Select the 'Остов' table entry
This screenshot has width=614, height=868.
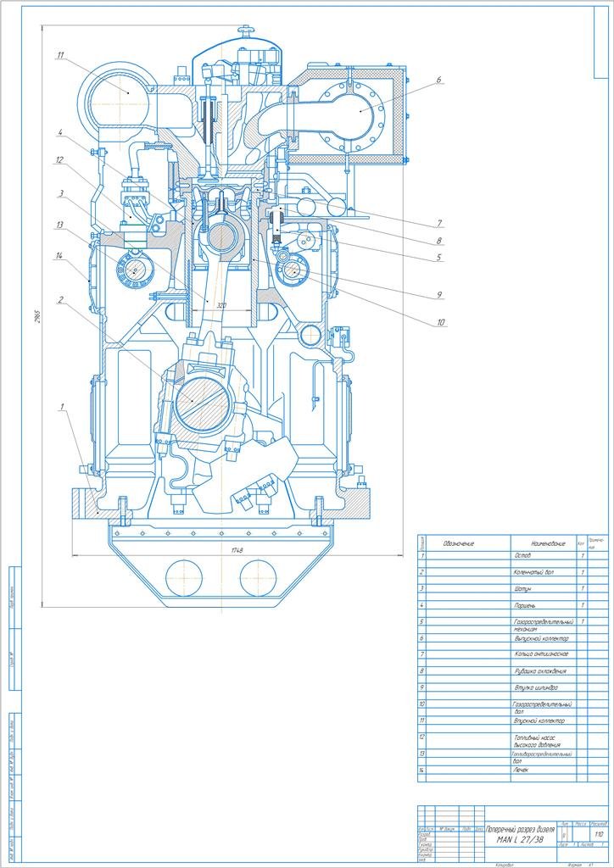(x=522, y=554)
